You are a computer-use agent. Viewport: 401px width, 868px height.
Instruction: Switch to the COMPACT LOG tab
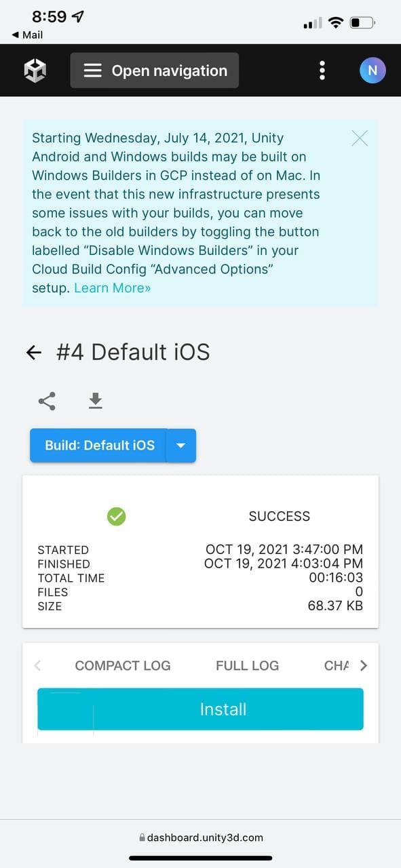click(x=122, y=665)
